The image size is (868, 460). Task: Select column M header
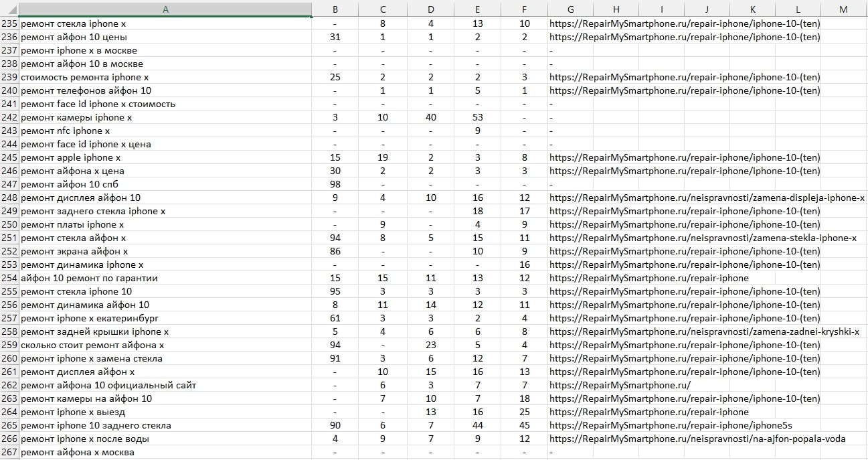pos(843,9)
